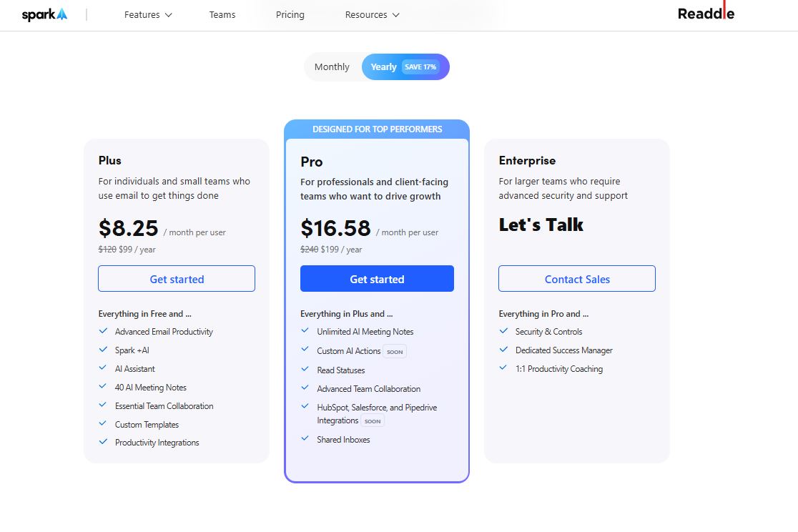
Task: Click the checkmark beside Shared Inboxes
Action: coord(303,440)
